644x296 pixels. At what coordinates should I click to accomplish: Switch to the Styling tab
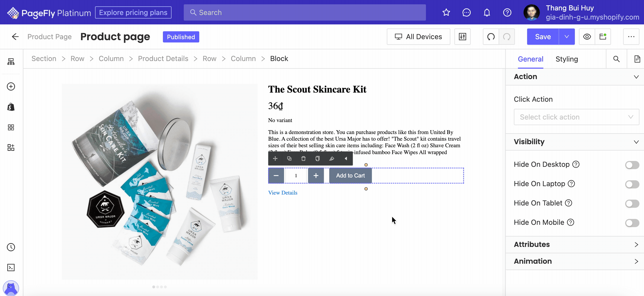click(566, 59)
